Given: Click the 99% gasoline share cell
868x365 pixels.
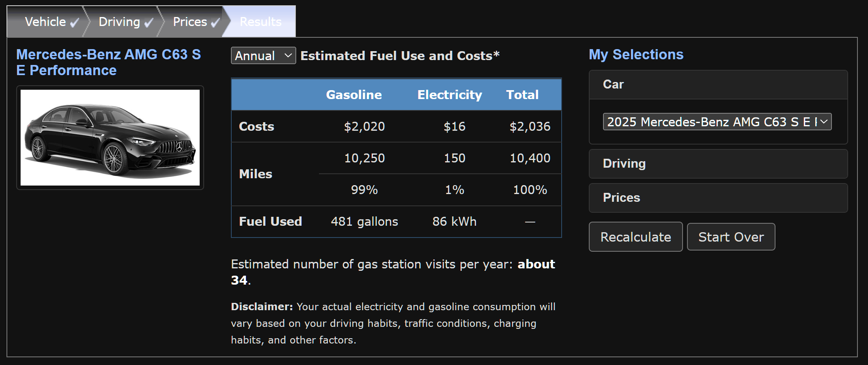Looking at the screenshot, I should click(364, 190).
